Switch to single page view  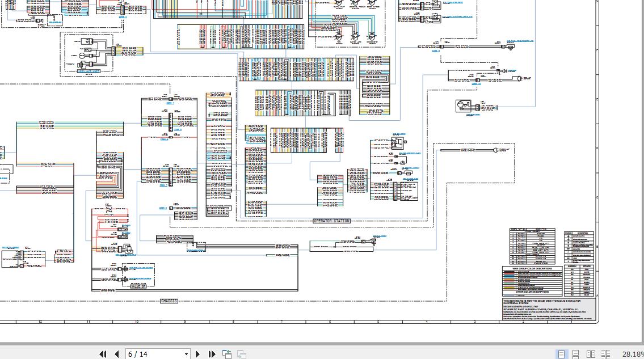[x=561, y=354]
